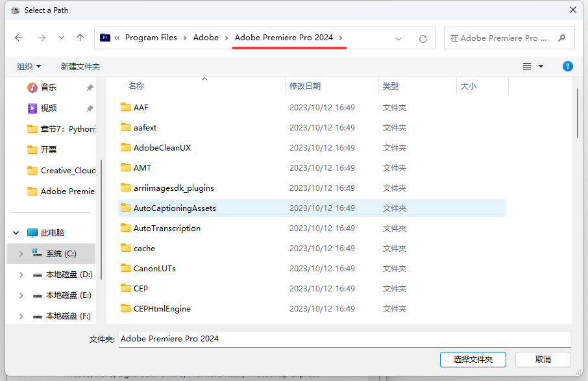Select the 本地磁盘 (E:) drive
The image size is (588, 381).
point(62,295)
